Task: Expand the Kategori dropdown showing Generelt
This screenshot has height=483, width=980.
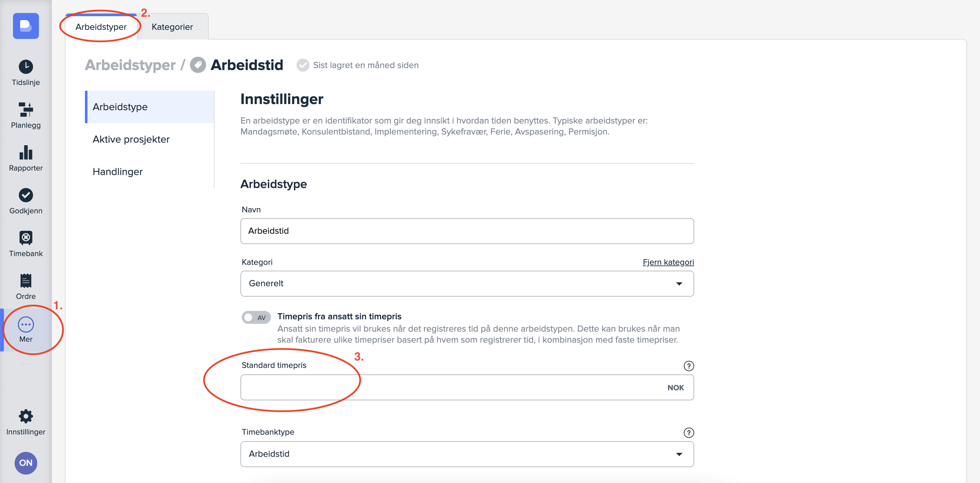Action: coord(467,284)
